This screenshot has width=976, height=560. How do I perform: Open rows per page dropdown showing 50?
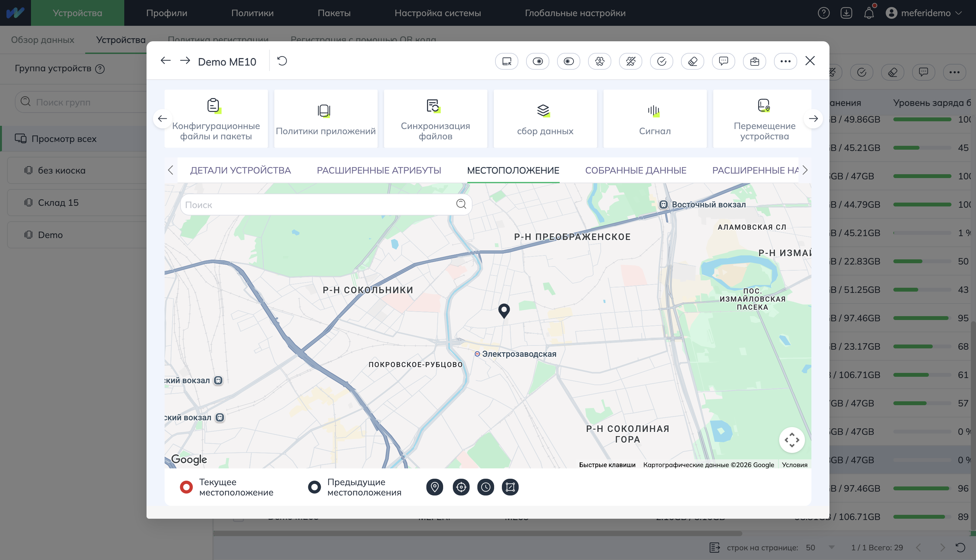(x=820, y=547)
